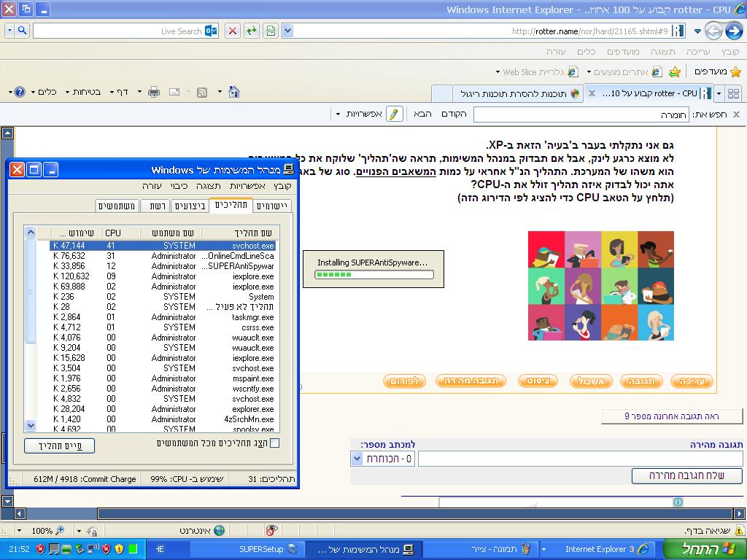Click the Quick Tabs grid icon
747x560 pixels.
click(733, 93)
